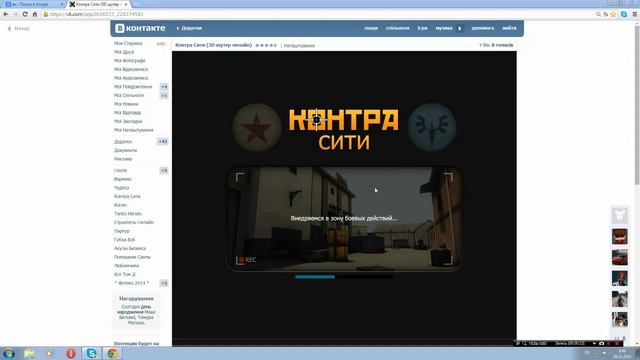Open 'Мої Закладки' in the sidebar
The width and height of the screenshot is (640, 360).
pos(128,121)
